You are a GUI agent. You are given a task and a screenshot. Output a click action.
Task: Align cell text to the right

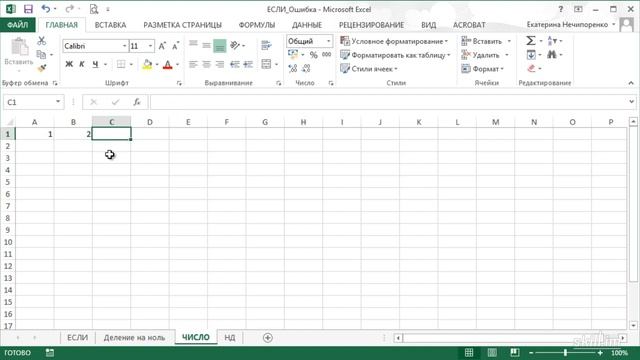click(x=220, y=64)
